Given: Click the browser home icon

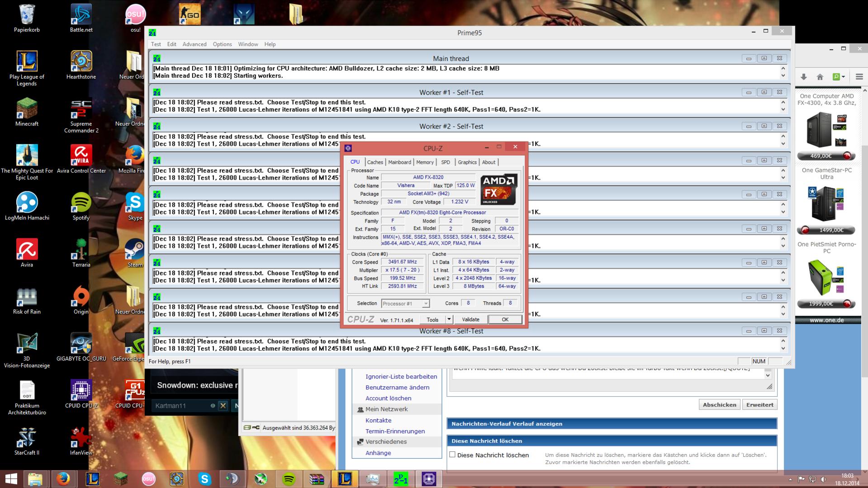Looking at the screenshot, I should (x=820, y=77).
